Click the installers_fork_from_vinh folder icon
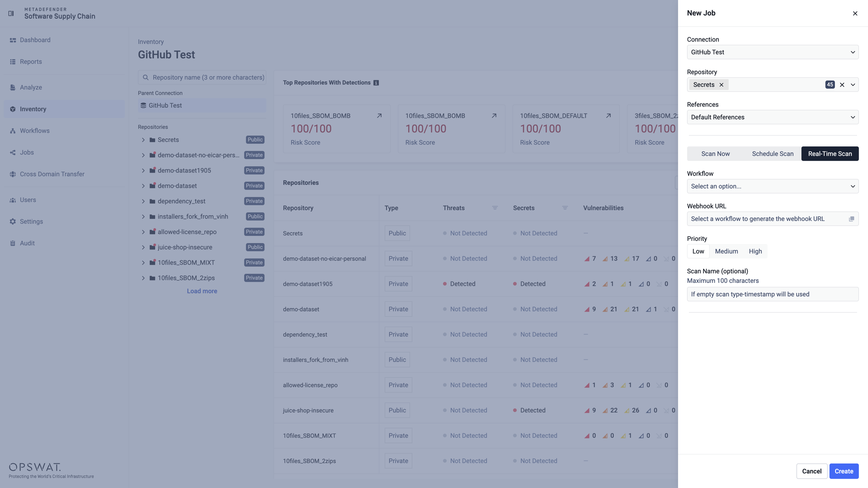Viewport: 868px width, 488px height. (152, 216)
